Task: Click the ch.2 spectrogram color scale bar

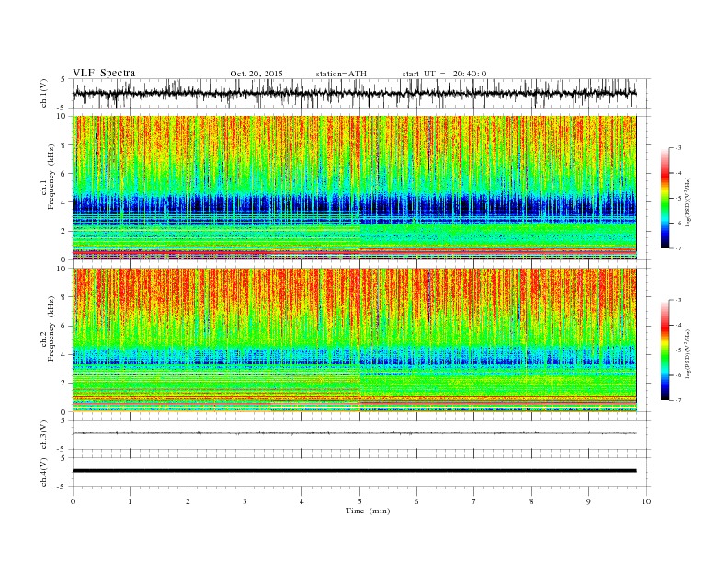Action: click(x=665, y=350)
